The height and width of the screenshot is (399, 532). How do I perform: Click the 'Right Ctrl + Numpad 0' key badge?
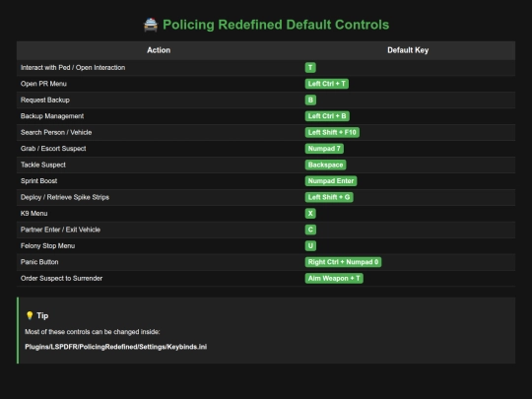(x=343, y=262)
